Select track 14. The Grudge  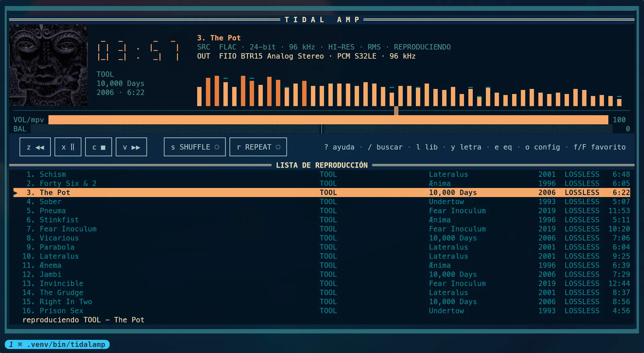[x=322, y=293]
